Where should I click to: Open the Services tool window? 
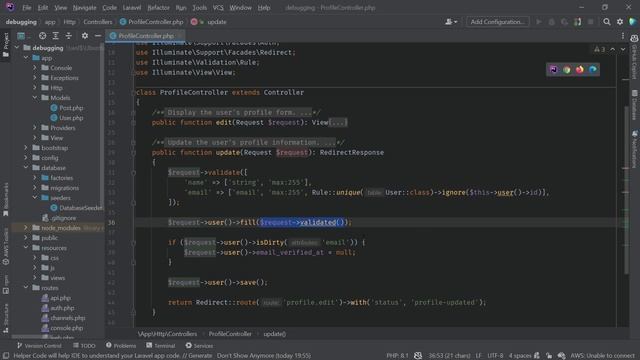pos(199,346)
